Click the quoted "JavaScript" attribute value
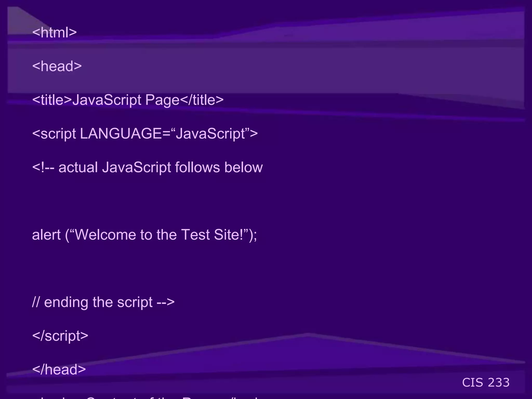This screenshot has height=399, width=532. coord(211,134)
